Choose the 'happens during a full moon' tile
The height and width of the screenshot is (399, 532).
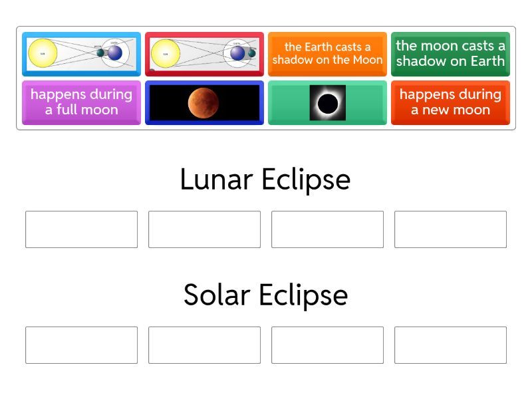click(x=81, y=102)
